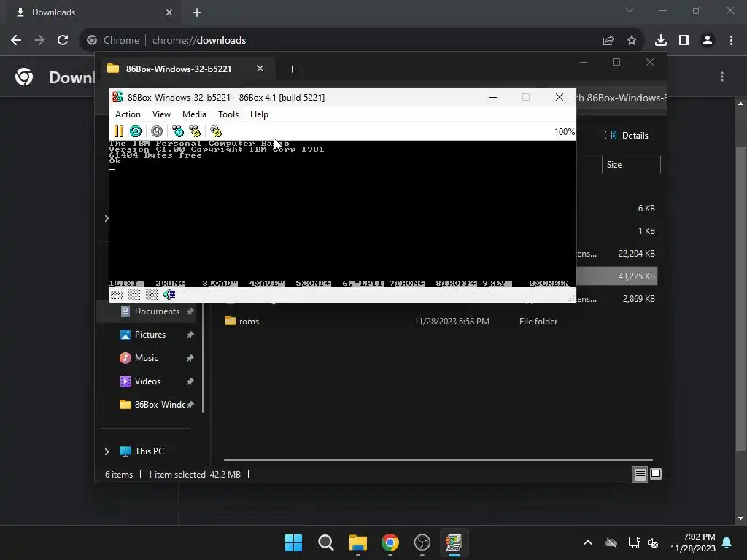Screen dimensions: 747x560
Task: Share this page from Chrome toolbar
Action: [x=608, y=41]
